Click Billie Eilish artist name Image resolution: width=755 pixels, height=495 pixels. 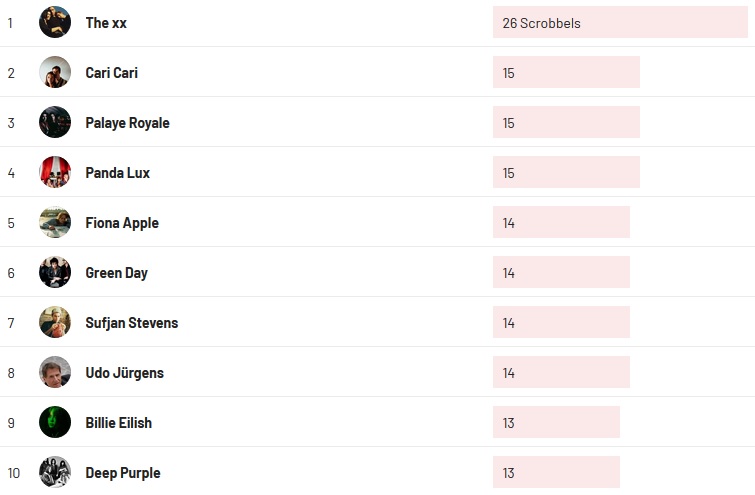[x=119, y=423]
